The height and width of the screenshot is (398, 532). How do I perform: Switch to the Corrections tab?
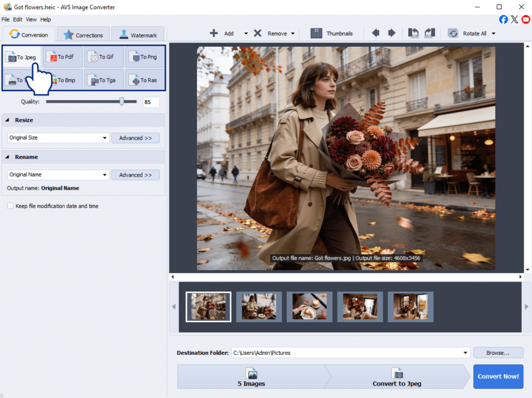(83, 35)
